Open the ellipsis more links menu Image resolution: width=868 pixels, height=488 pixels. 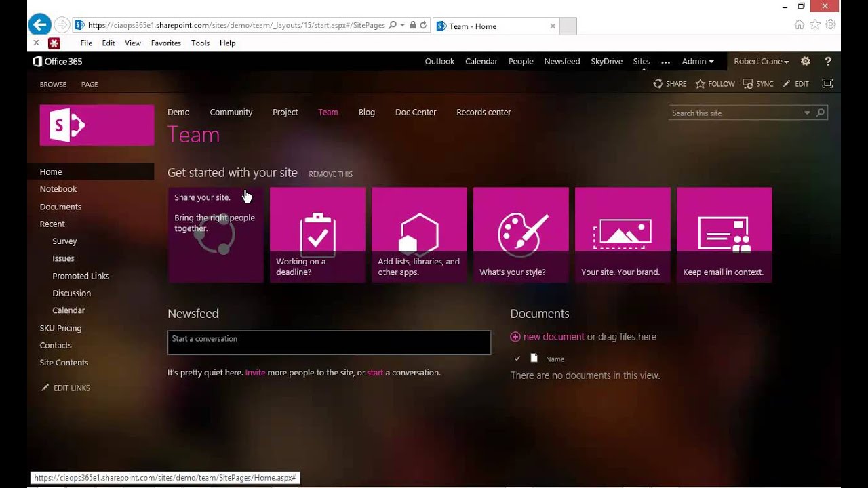coord(666,62)
